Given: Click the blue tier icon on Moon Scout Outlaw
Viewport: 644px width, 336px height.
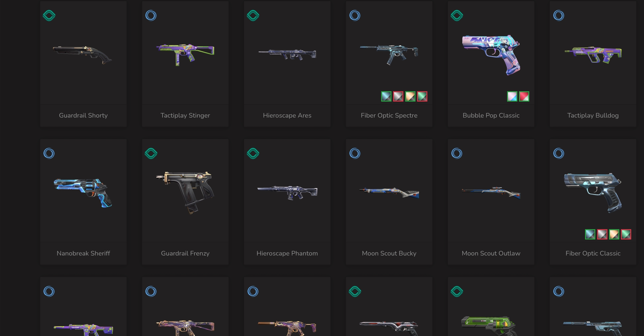Looking at the screenshot, I should tap(457, 153).
